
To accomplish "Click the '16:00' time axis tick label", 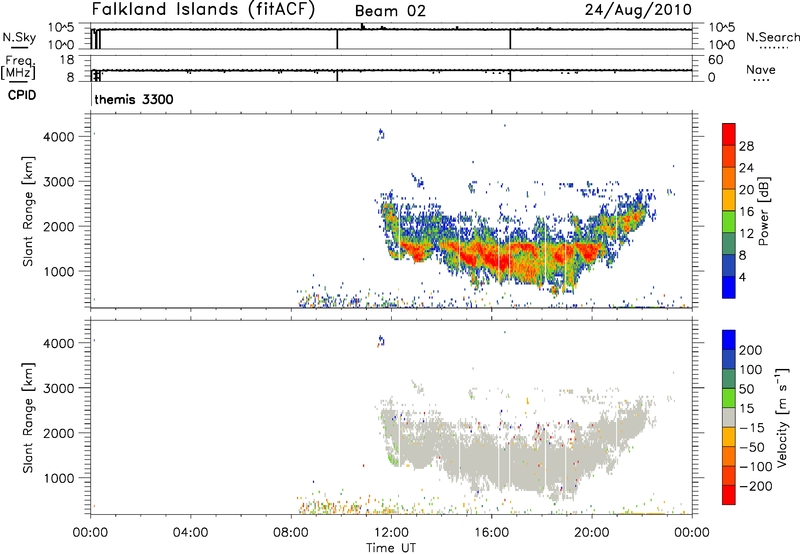I will (x=491, y=533).
